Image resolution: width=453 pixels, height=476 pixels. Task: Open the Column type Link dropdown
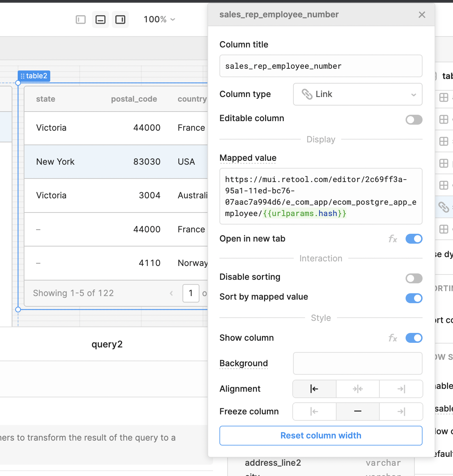[x=358, y=94]
